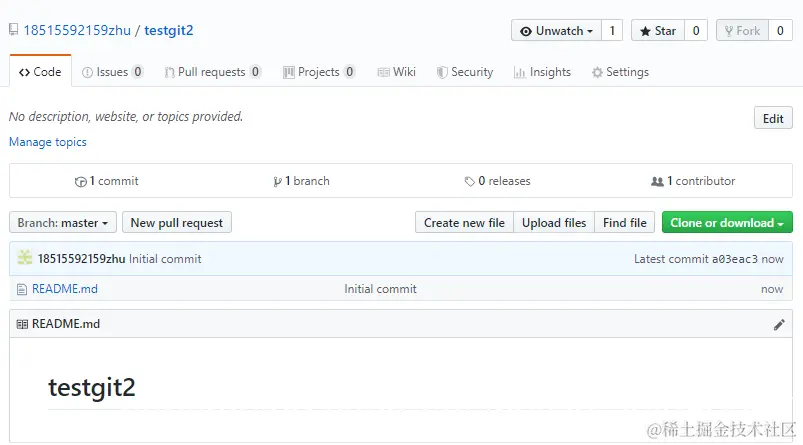Edit the repository description

click(773, 118)
